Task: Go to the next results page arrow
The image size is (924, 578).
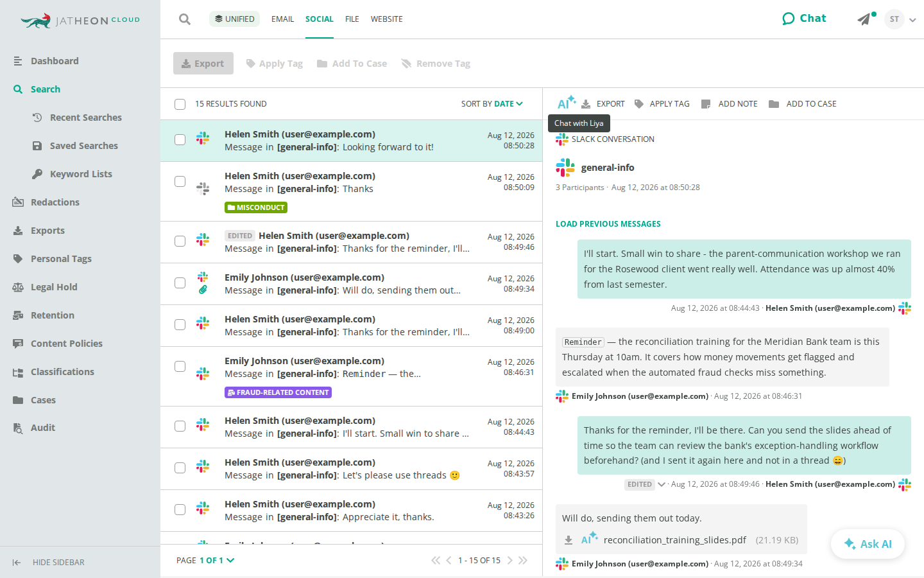Action: coord(510,561)
